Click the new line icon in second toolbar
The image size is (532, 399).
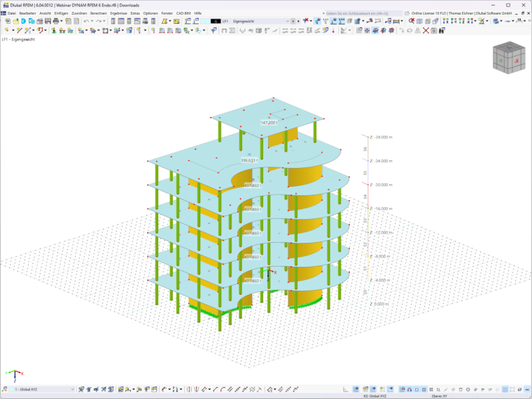coord(20,31)
